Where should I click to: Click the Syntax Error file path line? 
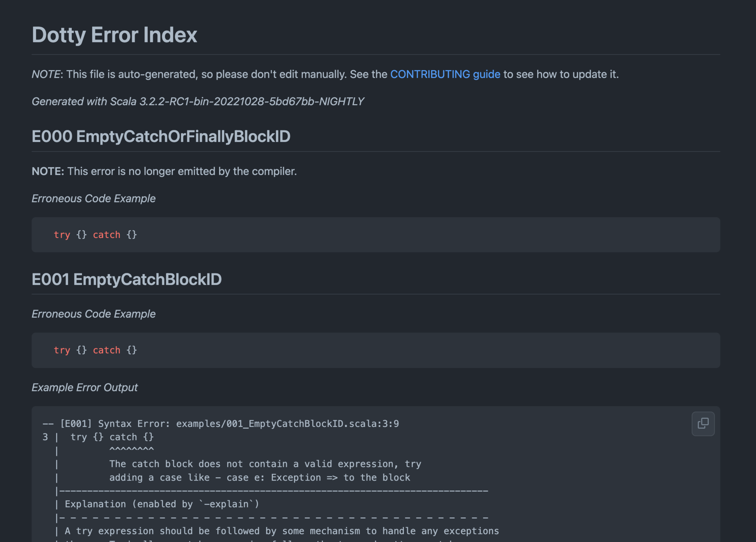pos(221,424)
